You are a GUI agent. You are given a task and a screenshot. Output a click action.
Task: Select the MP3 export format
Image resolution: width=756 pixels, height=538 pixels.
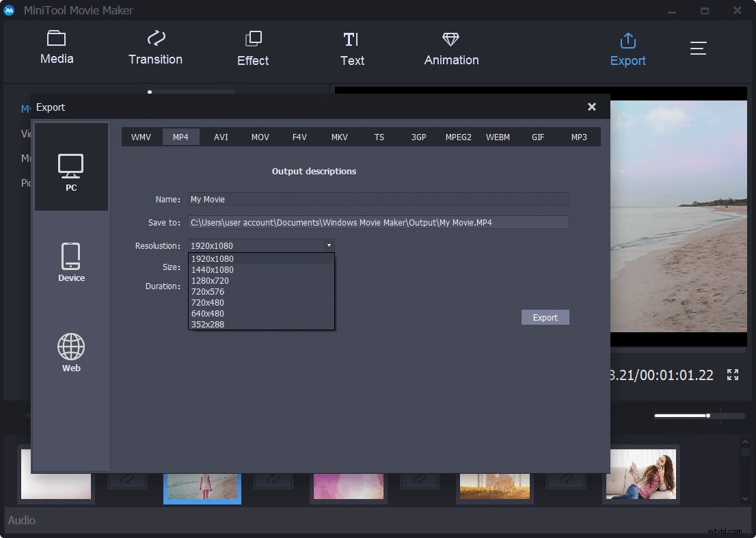coord(578,137)
